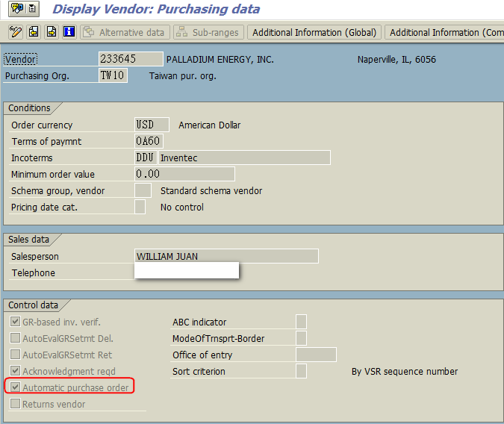Toggle Acknowledgment reqd checkbox
This screenshot has height=424, width=504.
coord(15,371)
